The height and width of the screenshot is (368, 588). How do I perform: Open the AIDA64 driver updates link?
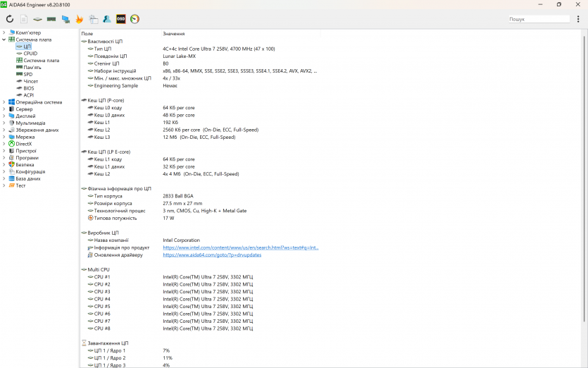[212, 255]
